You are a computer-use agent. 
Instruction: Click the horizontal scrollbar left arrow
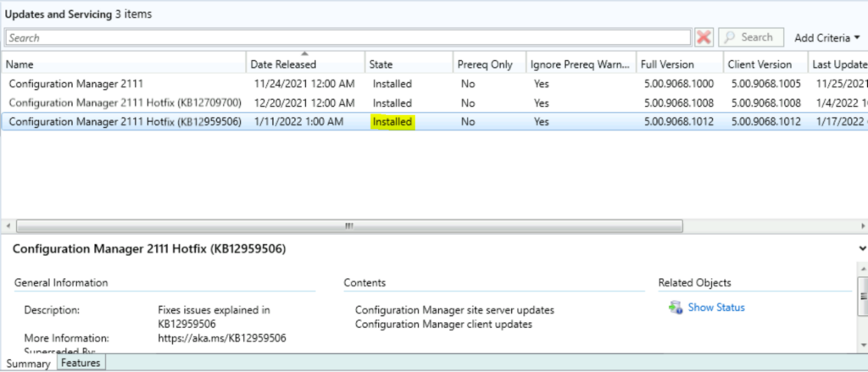tap(7, 226)
